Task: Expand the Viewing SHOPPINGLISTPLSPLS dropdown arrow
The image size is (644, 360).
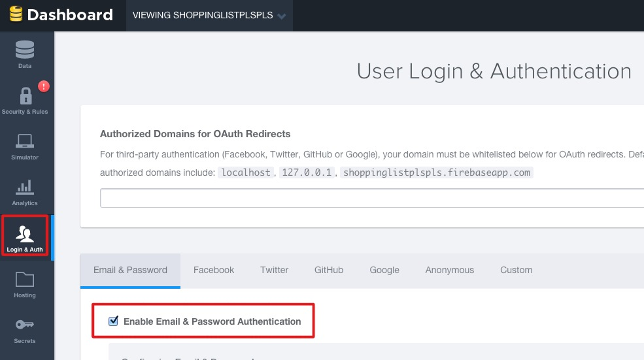Action: (x=281, y=16)
